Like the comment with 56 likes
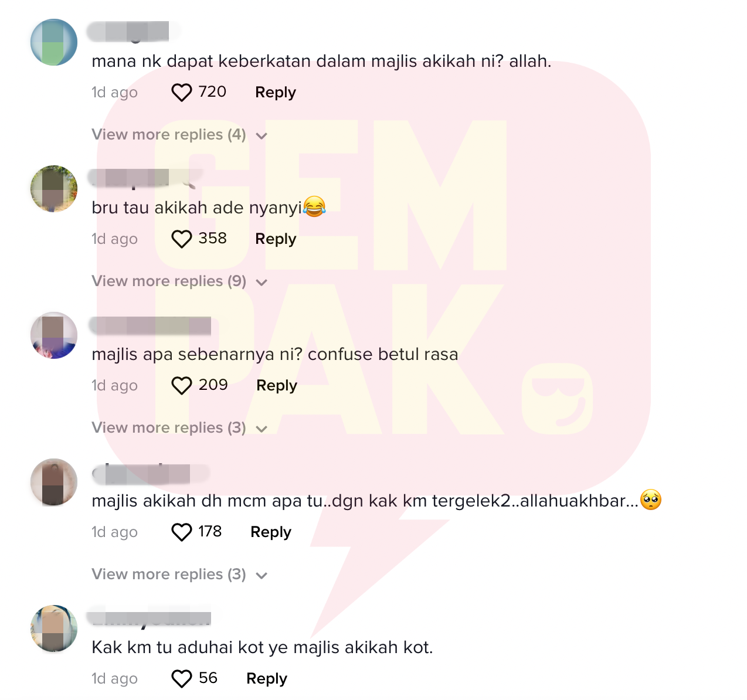This screenshot has height=700, width=747. click(x=181, y=678)
